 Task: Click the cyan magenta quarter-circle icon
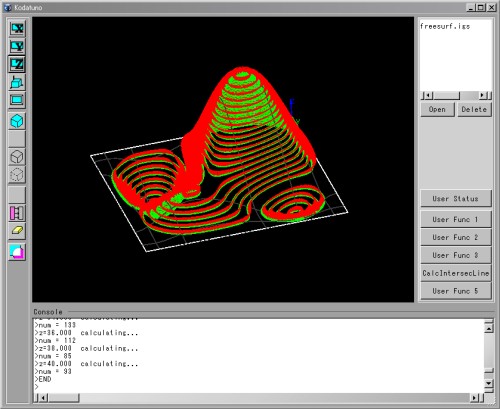pos(17,252)
